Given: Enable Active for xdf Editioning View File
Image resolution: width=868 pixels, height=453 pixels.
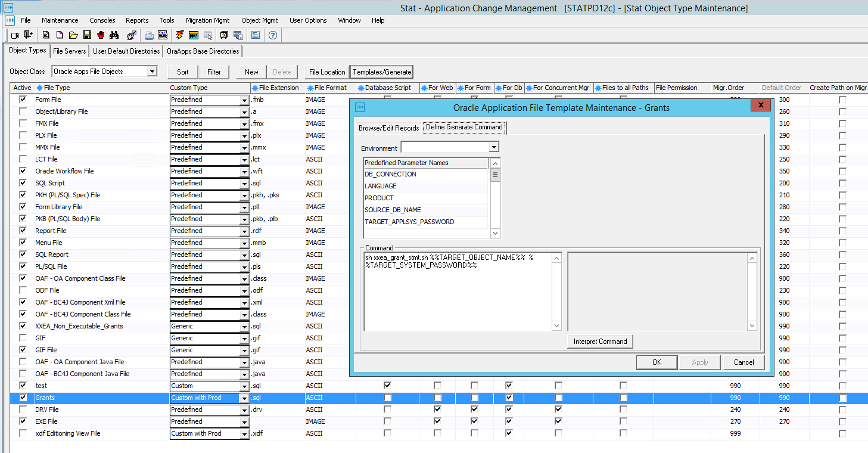Looking at the screenshot, I should [23, 433].
